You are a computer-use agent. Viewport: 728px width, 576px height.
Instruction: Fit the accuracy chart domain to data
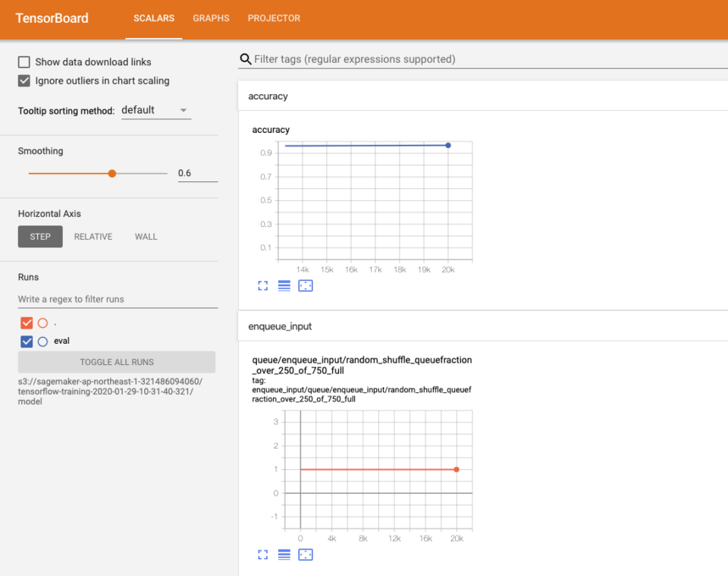(305, 285)
